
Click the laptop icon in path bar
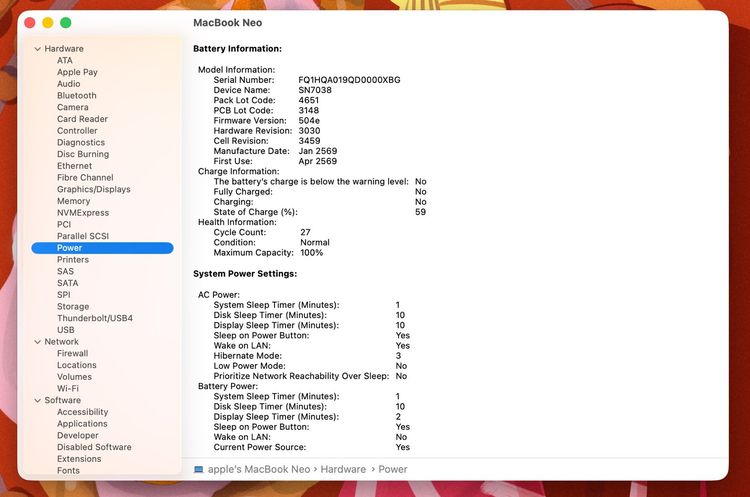(199, 470)
